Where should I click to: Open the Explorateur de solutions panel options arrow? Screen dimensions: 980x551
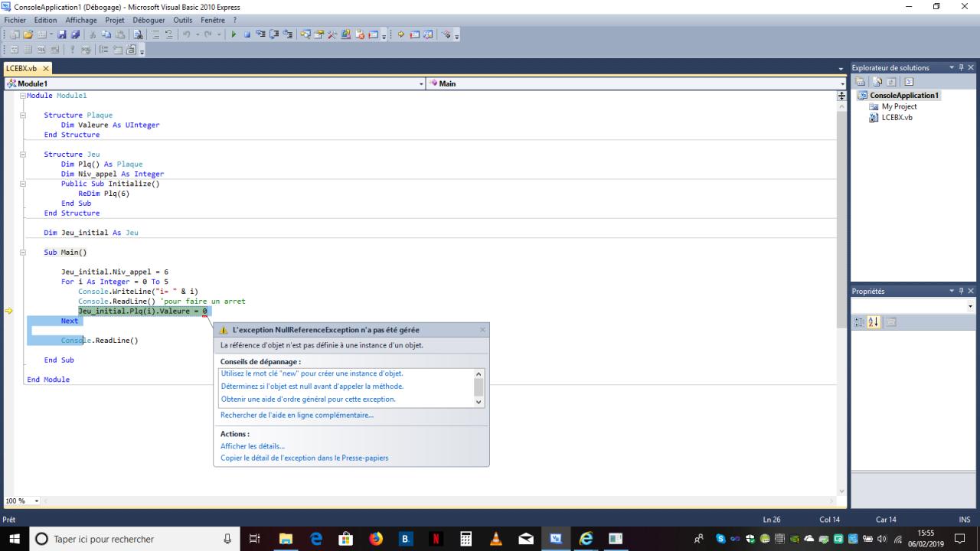point(952,67)
